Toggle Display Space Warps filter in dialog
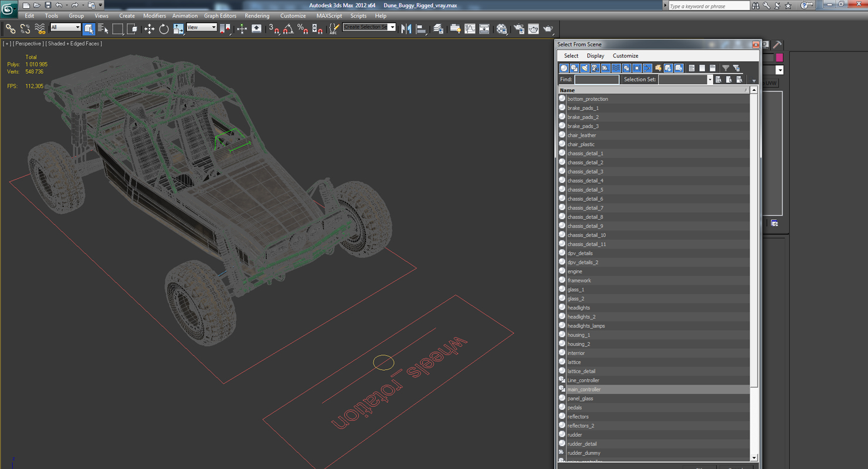 pyautogui.click(x=616, y=68)
